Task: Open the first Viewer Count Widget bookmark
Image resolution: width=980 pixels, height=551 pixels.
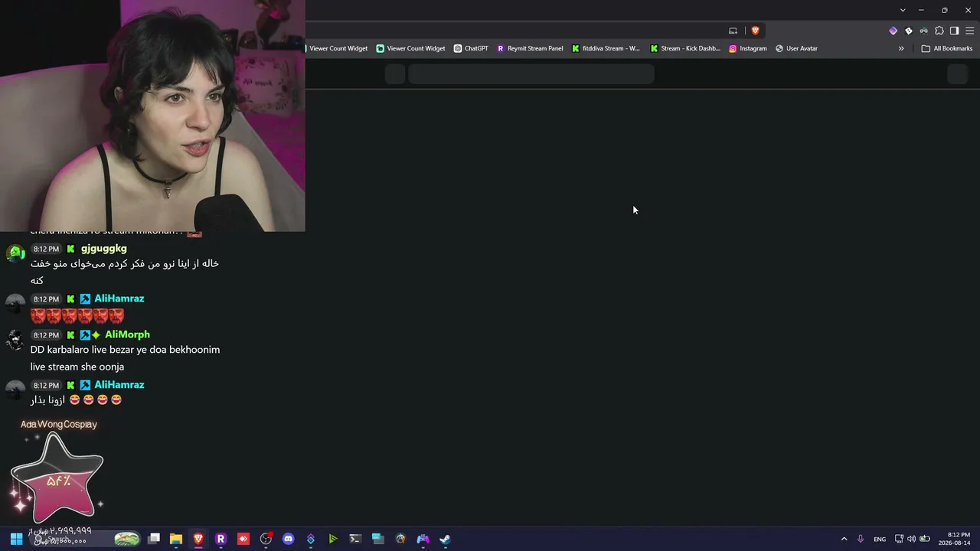Action: tap(337, 48)
